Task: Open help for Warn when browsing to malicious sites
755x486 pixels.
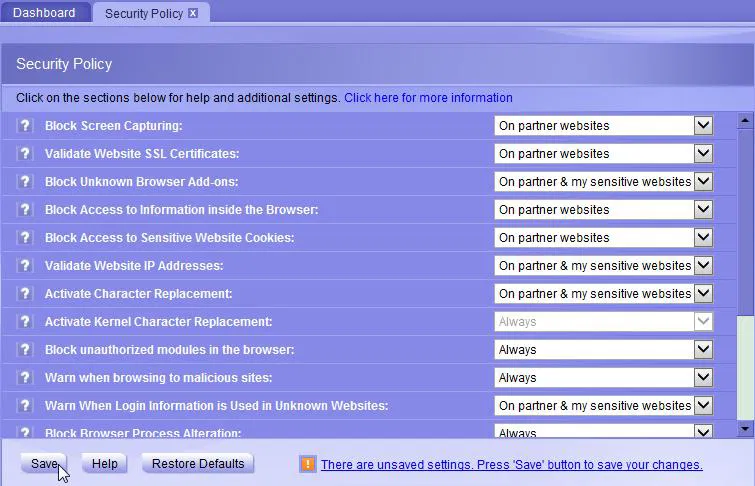Action: [x=25, y=377]
